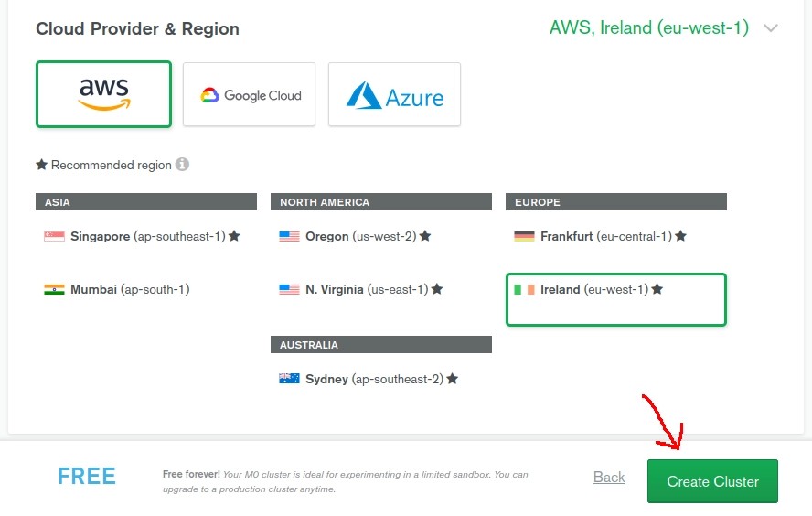The image size is (812, 516).
Task: Select N. Virginia (us-east-1) region
Action: [381, 289]
